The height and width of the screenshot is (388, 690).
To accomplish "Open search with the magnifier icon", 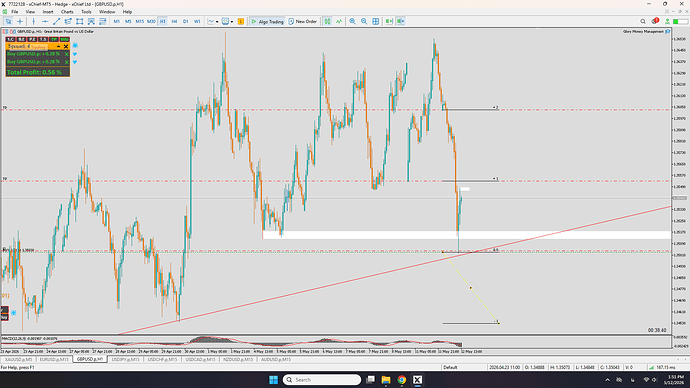I will (643, 21).
